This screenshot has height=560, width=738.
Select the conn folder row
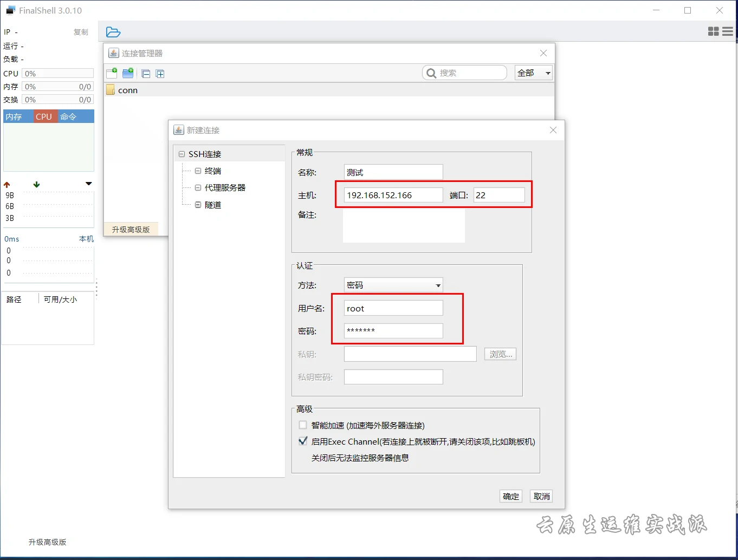tap(329, 90)
